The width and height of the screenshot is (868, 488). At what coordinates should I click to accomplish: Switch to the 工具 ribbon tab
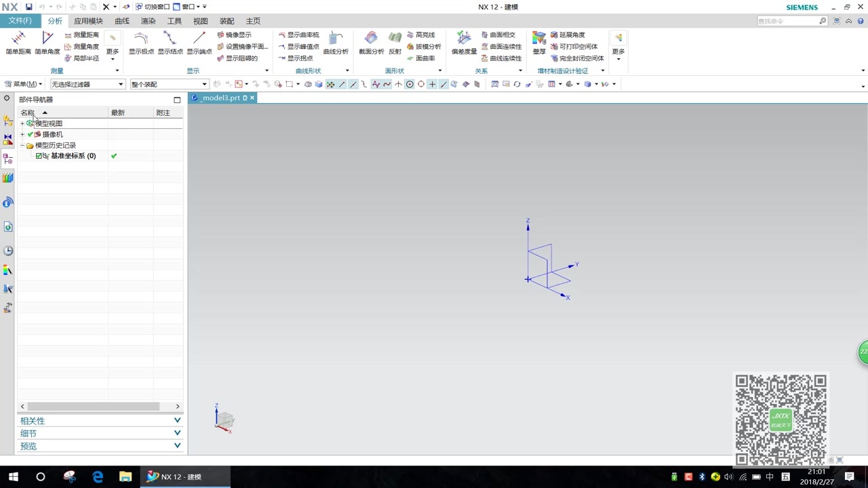click(x=174, y=21)
